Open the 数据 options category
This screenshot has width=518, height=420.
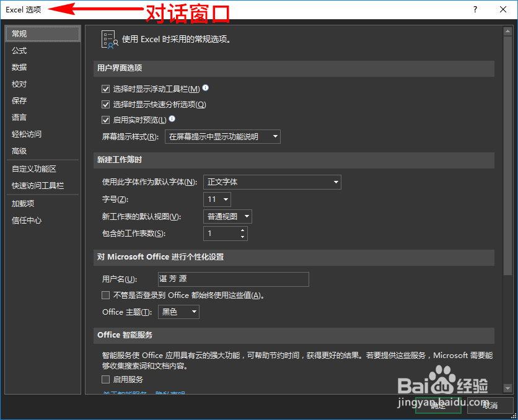[x=43, y=67]
